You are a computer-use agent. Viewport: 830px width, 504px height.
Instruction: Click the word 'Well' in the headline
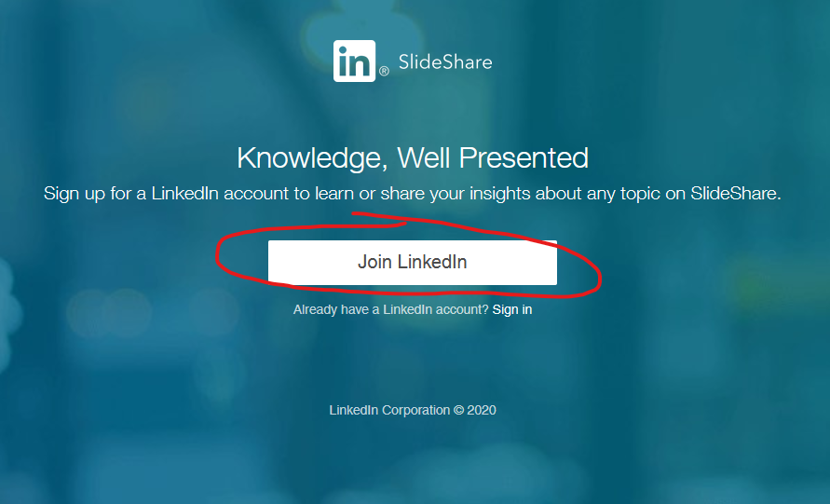[424, 157]
